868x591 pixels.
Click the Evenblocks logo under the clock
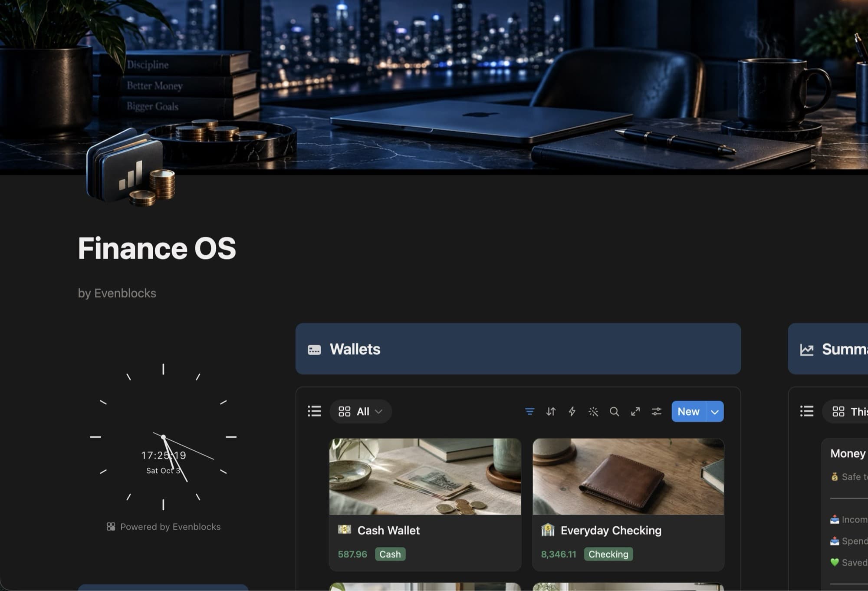click(111, 527)
